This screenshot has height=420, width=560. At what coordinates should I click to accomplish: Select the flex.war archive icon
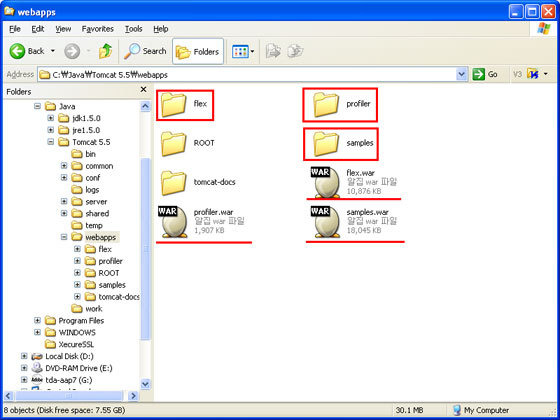click(325, 182)
